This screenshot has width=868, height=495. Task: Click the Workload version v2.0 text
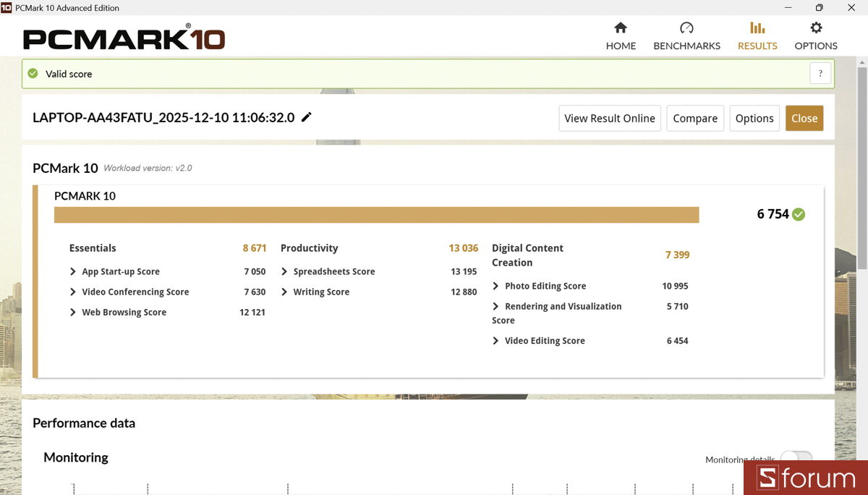coord(148,168)
